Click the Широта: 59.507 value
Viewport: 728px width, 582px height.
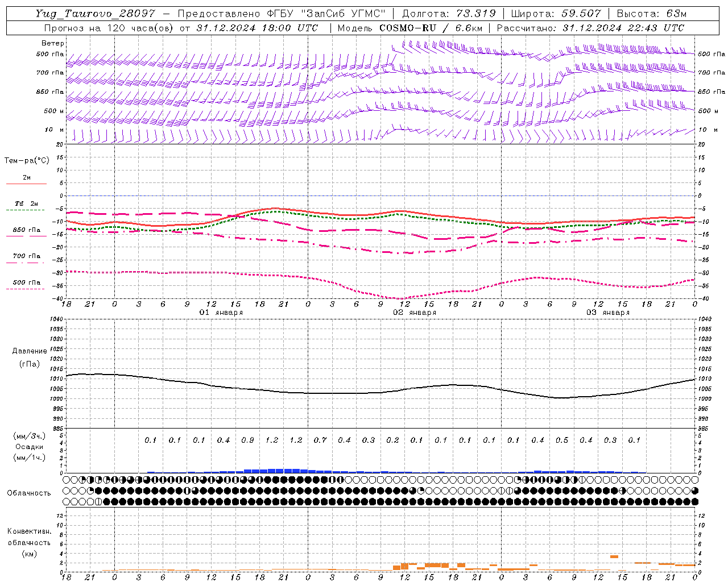coord(556,14)
